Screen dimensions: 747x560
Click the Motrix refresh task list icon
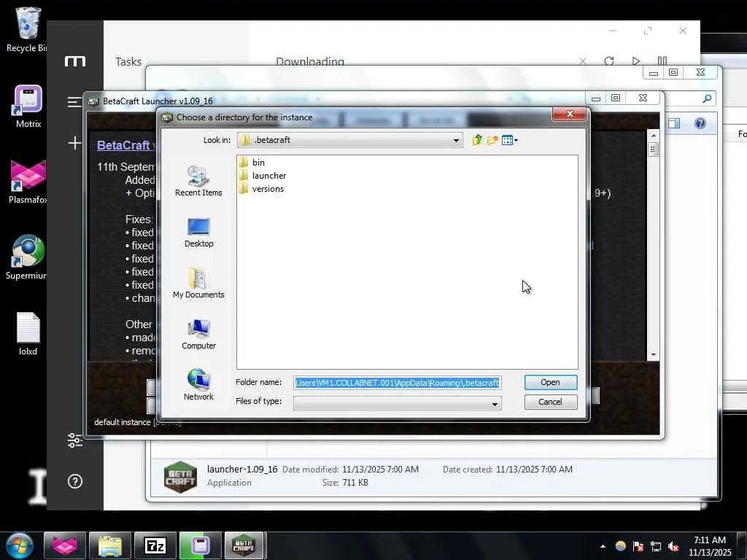(x=609, y=61)
